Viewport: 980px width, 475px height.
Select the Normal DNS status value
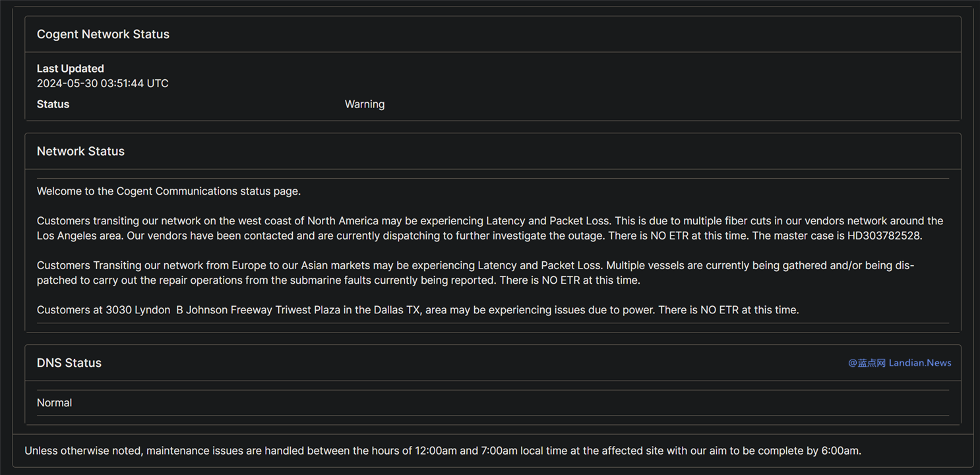[x=55, y=402]
